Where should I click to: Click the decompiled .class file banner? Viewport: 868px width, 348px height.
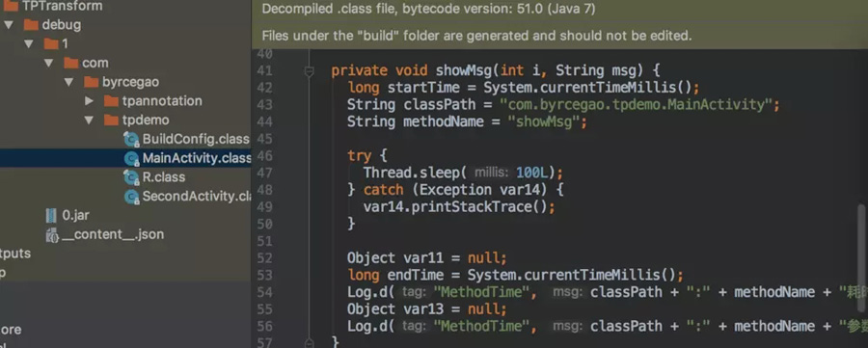click(x=559, y=9)
